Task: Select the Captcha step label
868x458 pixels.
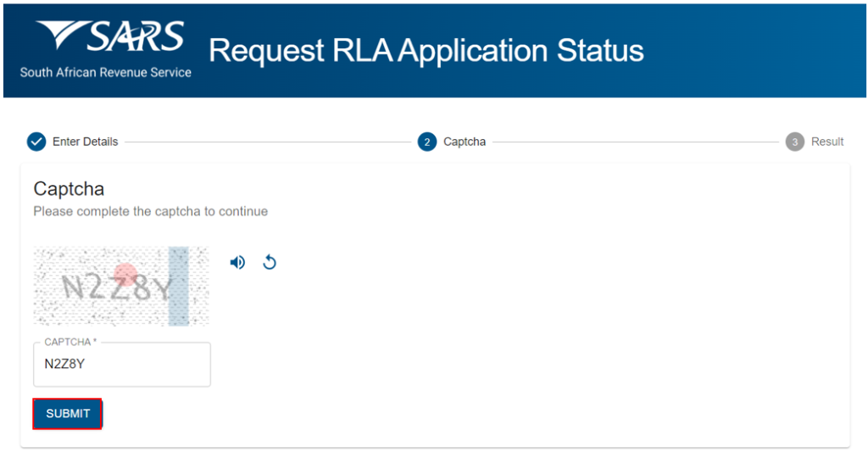Action: [x=465, y=142]
